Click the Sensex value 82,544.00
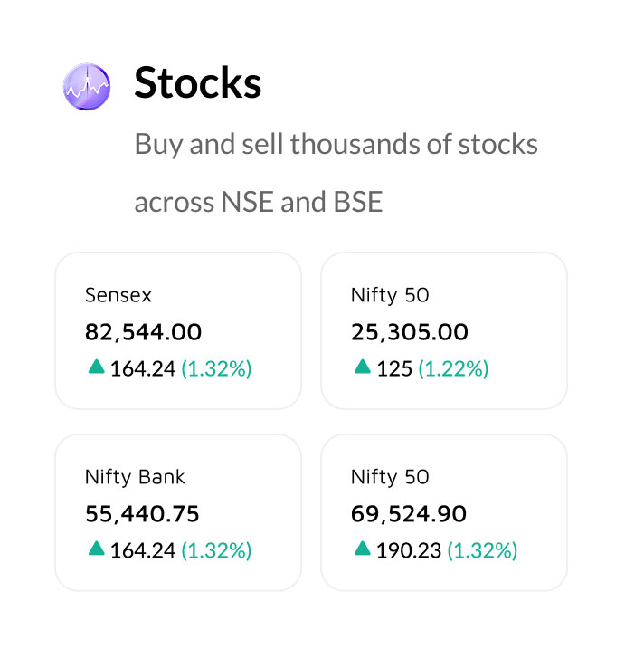Image resolution: width=644 pixels, height=668 pixels. (143, 332)
